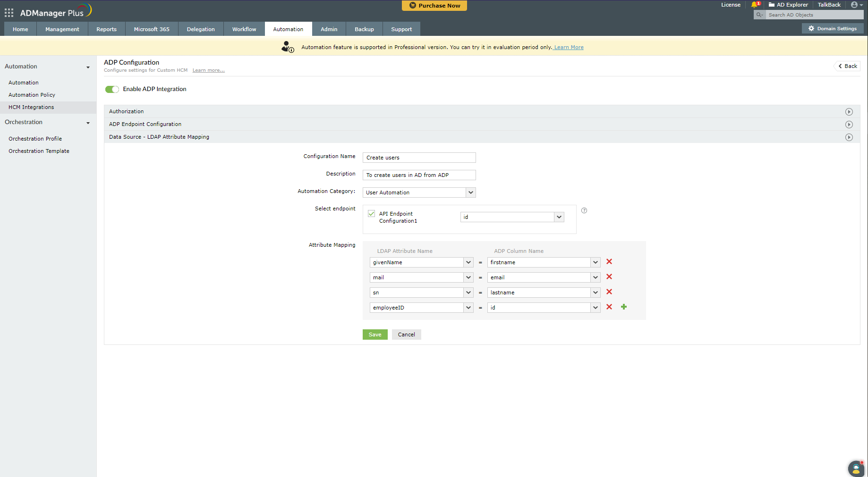Click the Description input field

419,175
